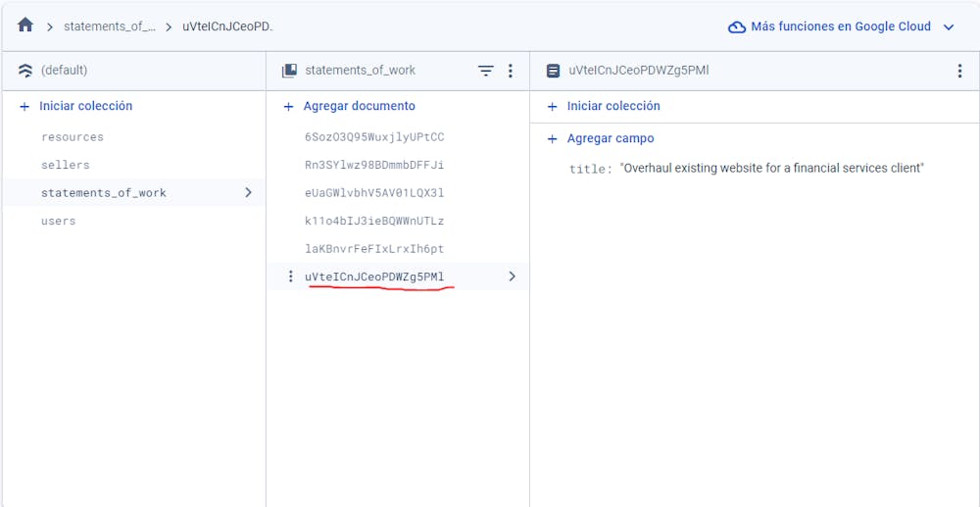Click uVteICnJCeoPD breadcrumb item
The width and height of the screenshot is (980, 507).
point(227,26)
